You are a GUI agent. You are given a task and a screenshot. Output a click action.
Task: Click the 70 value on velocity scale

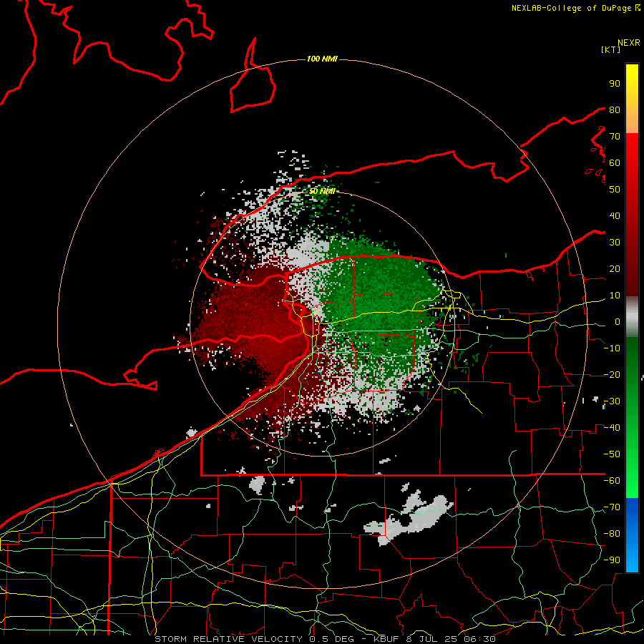coord(615,137)
